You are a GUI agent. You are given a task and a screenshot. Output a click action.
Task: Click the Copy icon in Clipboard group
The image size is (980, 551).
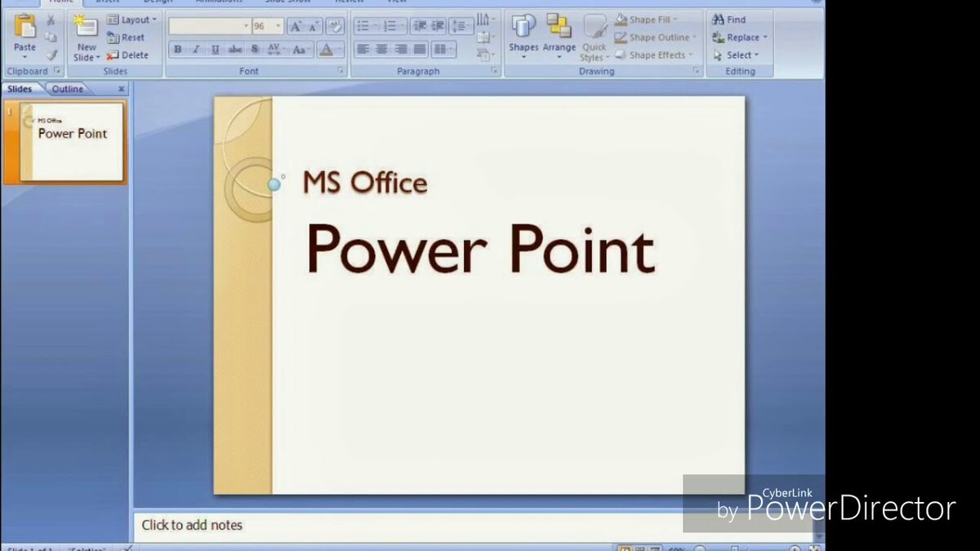click(x=51, y=38)
